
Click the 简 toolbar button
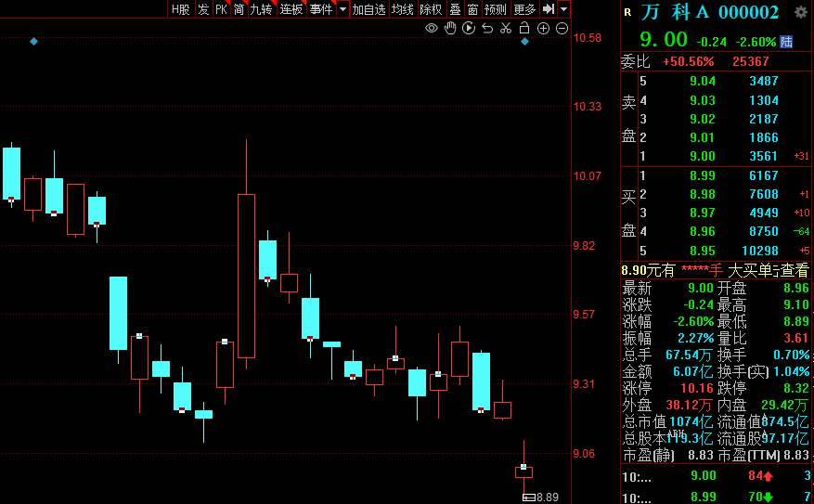pyautogui.click(x=239, y=9)
